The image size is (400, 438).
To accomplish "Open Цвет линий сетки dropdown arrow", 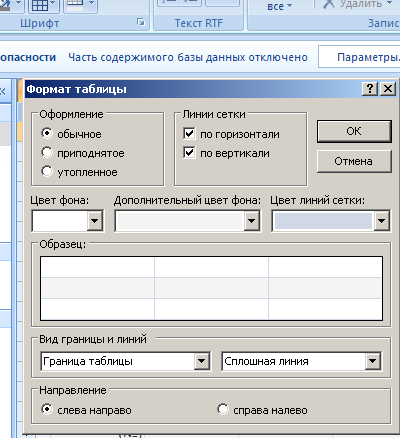I will 381,220.
